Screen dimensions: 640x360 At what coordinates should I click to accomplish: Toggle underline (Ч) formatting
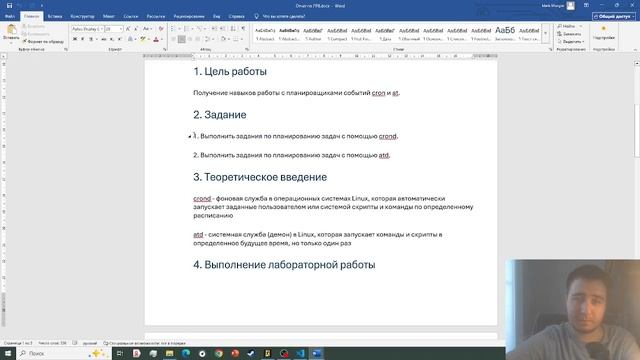[x=91, y=39]
